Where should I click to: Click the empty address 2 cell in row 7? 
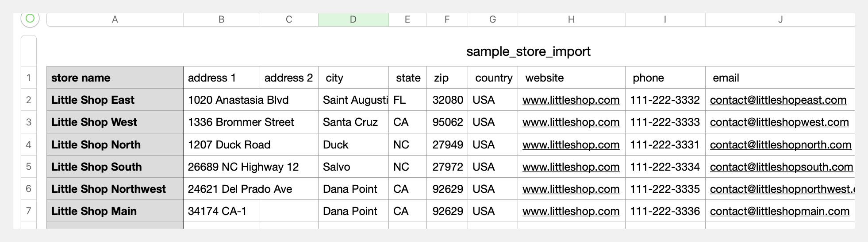(289, 211)
